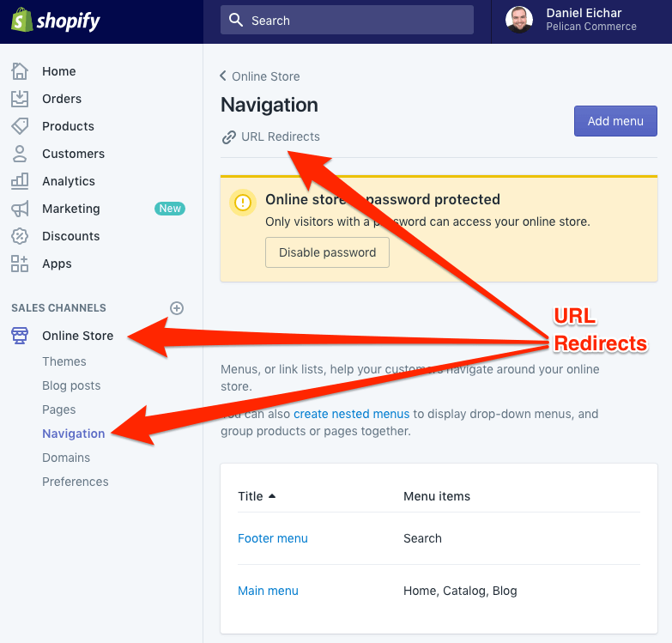
Task: Open the Marketing section
Action: 71,209
